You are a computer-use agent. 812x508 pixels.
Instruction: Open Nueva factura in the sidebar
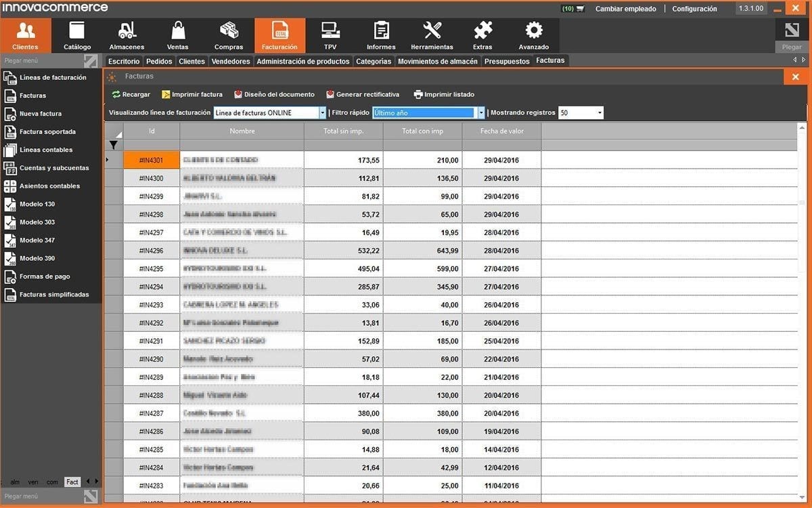[x=41, y=114]
